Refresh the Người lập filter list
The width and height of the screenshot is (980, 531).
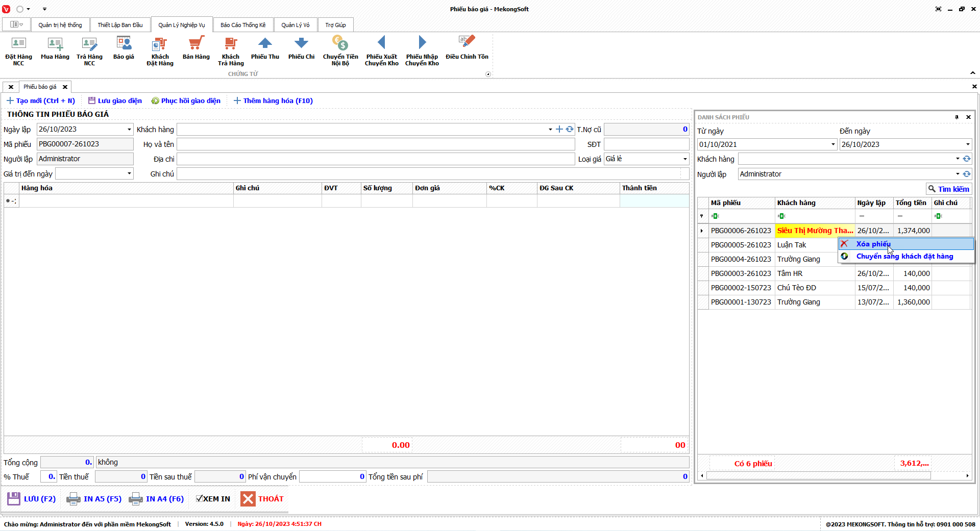(967, 174)
